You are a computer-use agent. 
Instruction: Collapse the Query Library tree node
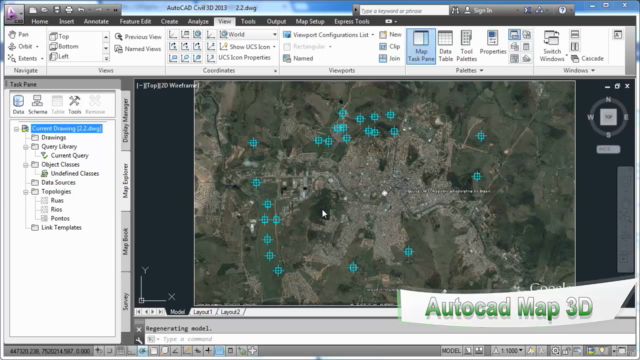(x=26, y=147)
